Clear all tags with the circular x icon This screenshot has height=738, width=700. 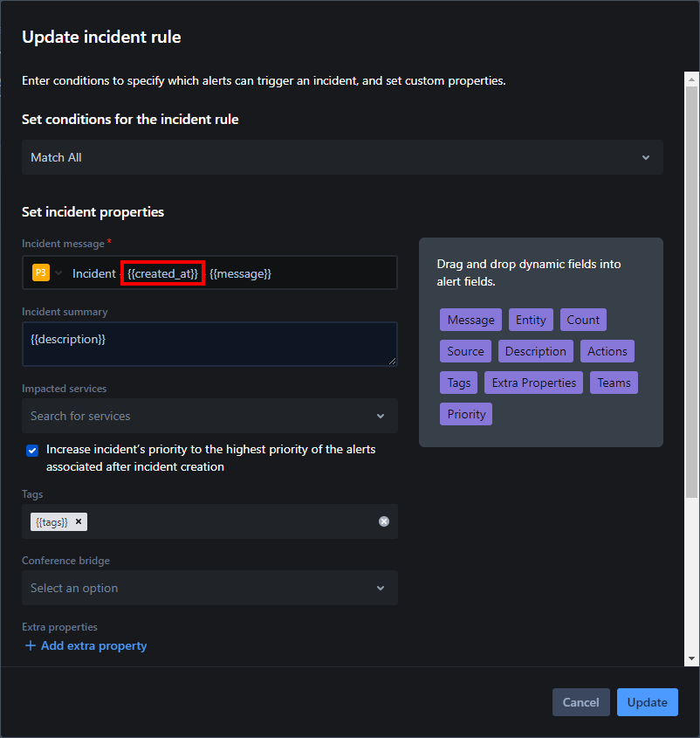(x=384, y=521)
